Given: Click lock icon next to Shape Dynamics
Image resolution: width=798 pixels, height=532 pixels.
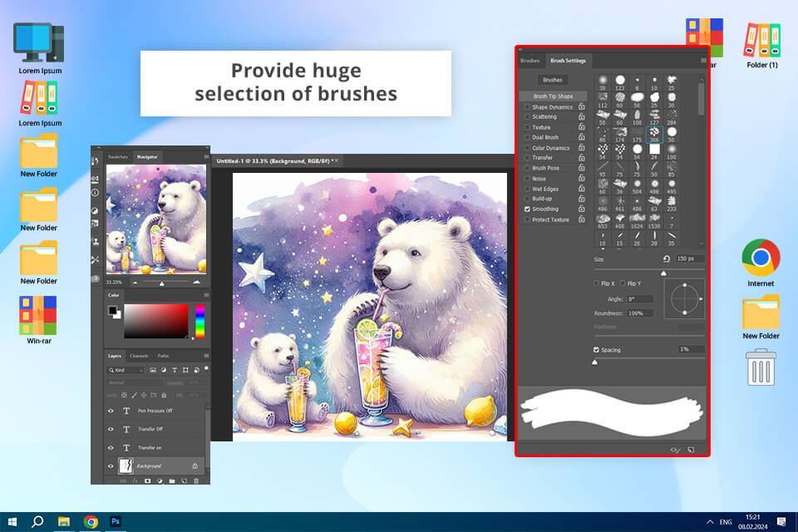Looking at the screenshot, I should [x=581, y=107].
